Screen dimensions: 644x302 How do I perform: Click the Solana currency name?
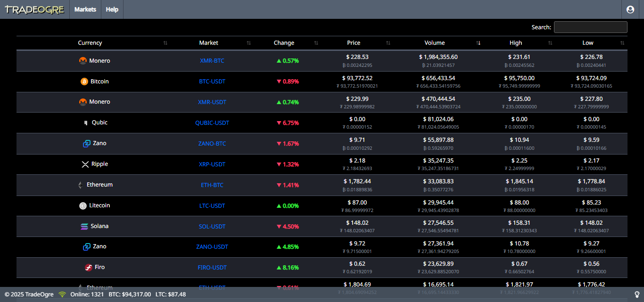pyautogui.click(x=99, y=226)
